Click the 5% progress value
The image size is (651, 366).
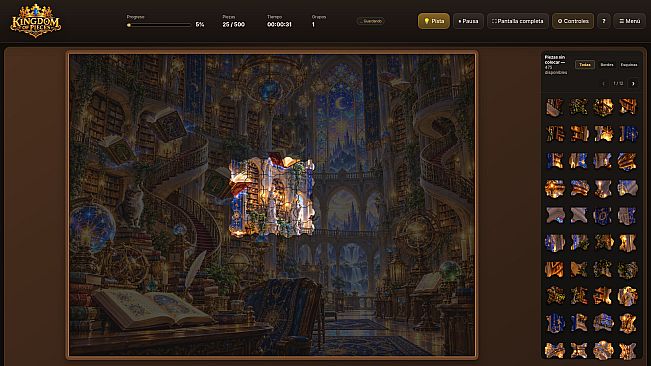click(200, 24)
